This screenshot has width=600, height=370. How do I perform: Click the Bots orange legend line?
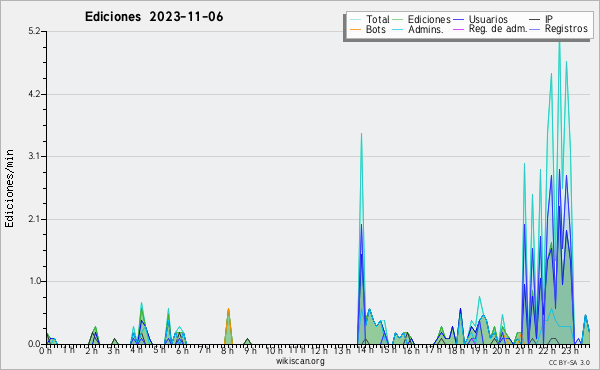355,29
